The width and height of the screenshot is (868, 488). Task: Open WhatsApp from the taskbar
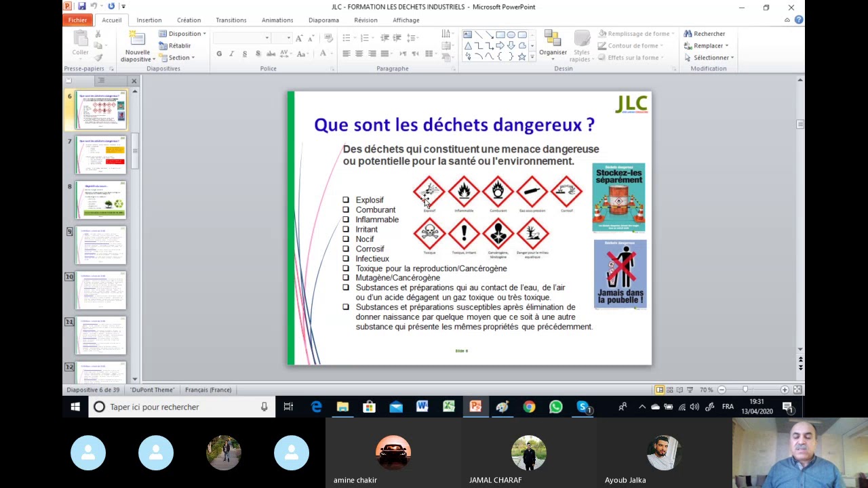tap(555, 407)
